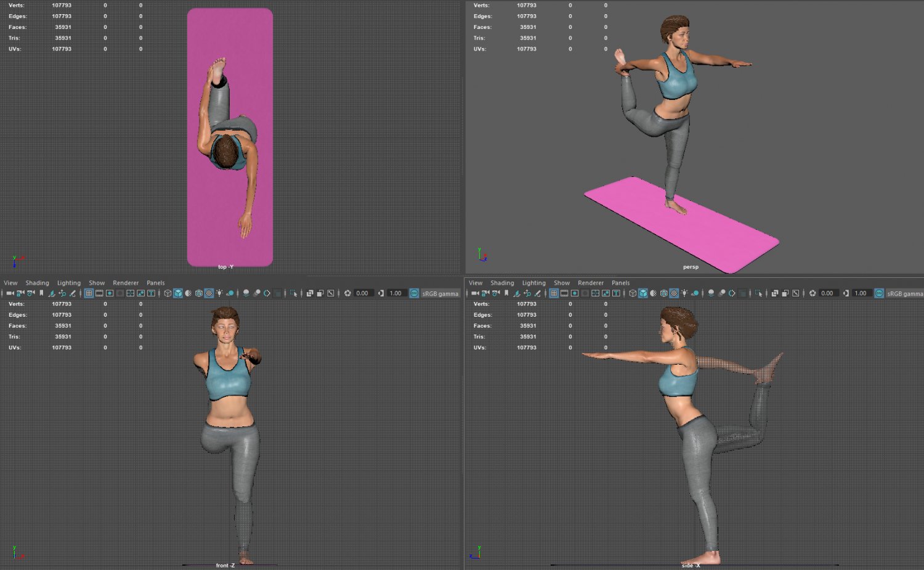Click Exposure icon in side panel toolbar
The image size is (924, 570).
(x=813, y=293)
